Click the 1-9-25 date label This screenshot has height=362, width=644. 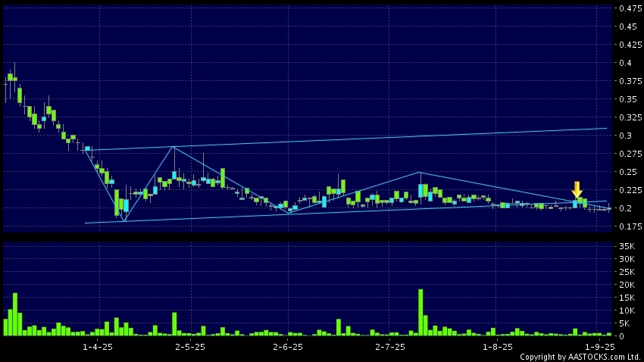(x=600, y=347)
